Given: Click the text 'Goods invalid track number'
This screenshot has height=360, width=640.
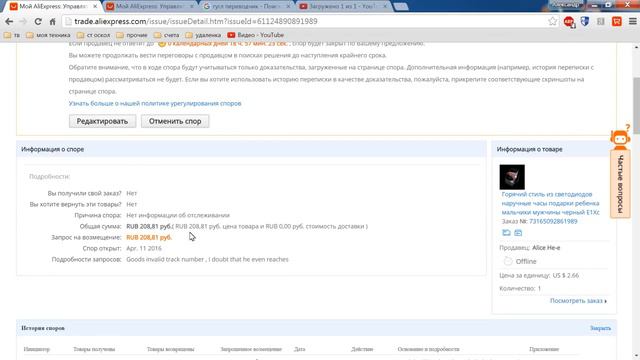Looking at the screenshot, I should click(x=165, y=259).
